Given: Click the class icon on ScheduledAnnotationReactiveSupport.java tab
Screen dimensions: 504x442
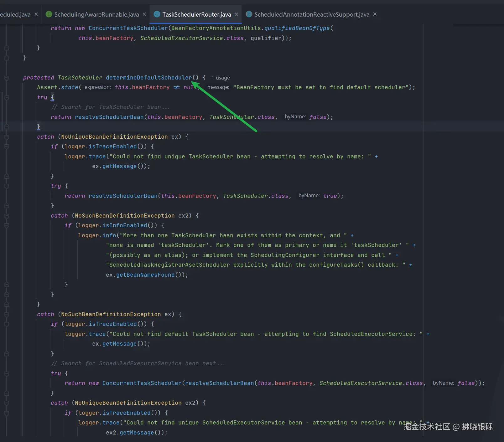Looking at the screenshot, I should tap(249, 14).
